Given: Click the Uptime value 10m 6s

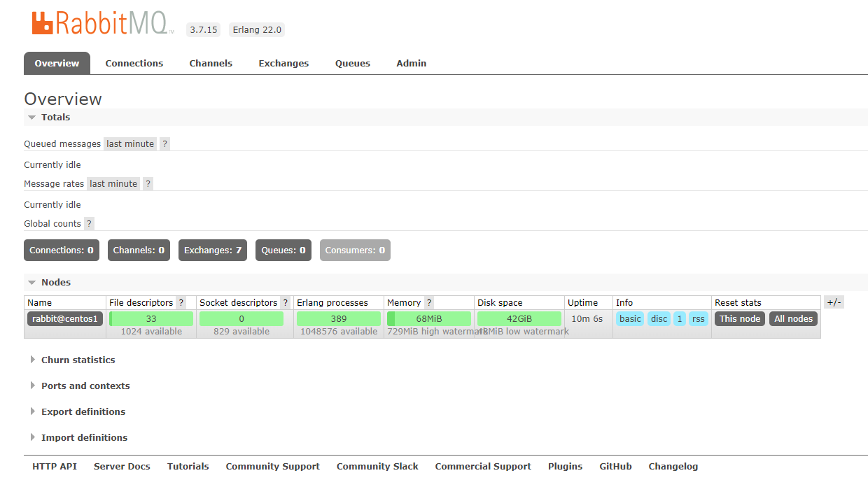Looking at the screenshot, I should click(587, 318).
